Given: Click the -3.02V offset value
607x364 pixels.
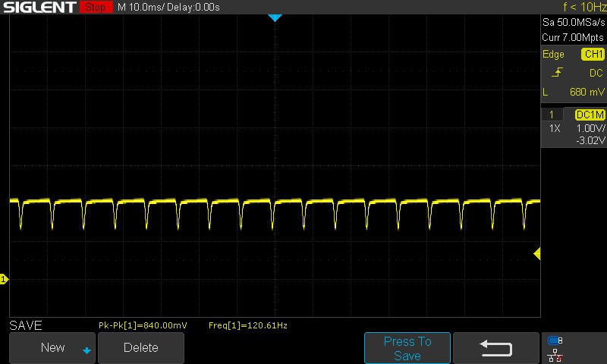Looking at the screenshot, I should coord(590,140).
